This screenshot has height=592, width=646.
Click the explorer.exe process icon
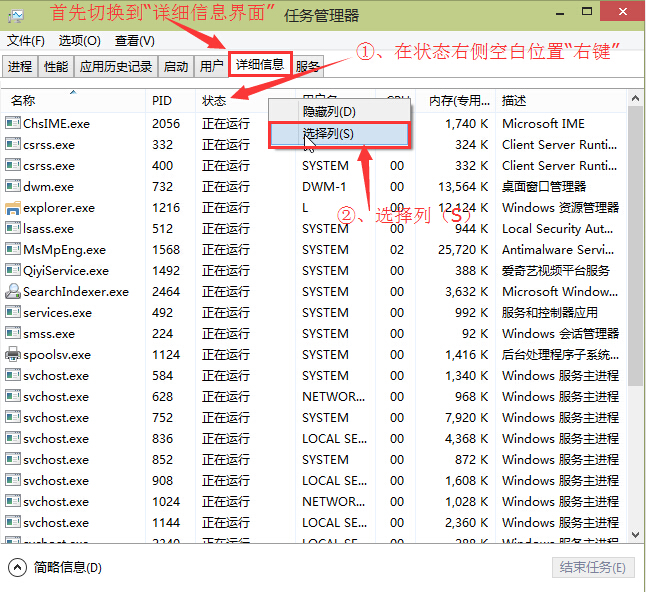[13, 208]
